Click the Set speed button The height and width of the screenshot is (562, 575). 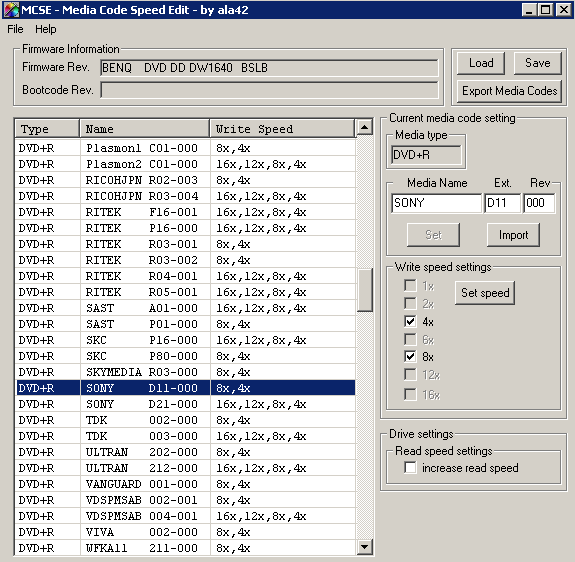pos(485,293)
